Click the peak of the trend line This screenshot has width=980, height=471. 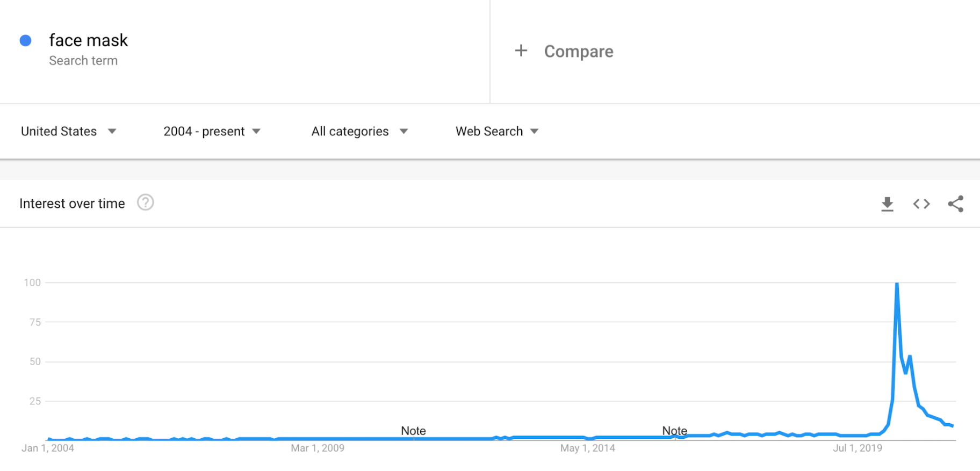897,282
